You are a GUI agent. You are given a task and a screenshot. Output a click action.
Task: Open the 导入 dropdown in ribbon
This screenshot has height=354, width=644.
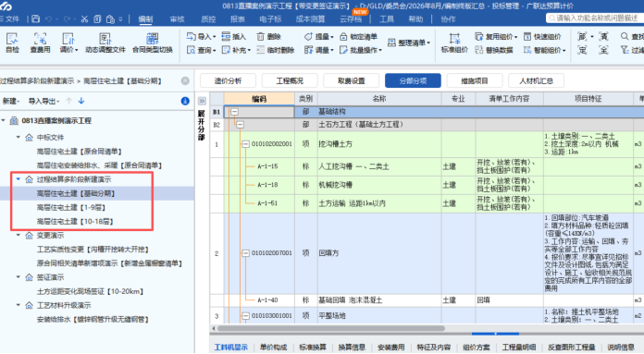pyautogui.click(x=202, y=36)
